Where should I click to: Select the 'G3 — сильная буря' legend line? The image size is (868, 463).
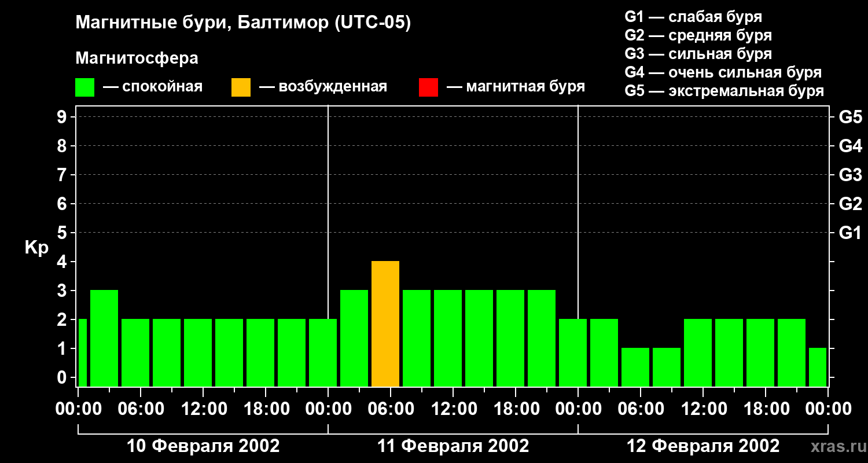[698, 54]
